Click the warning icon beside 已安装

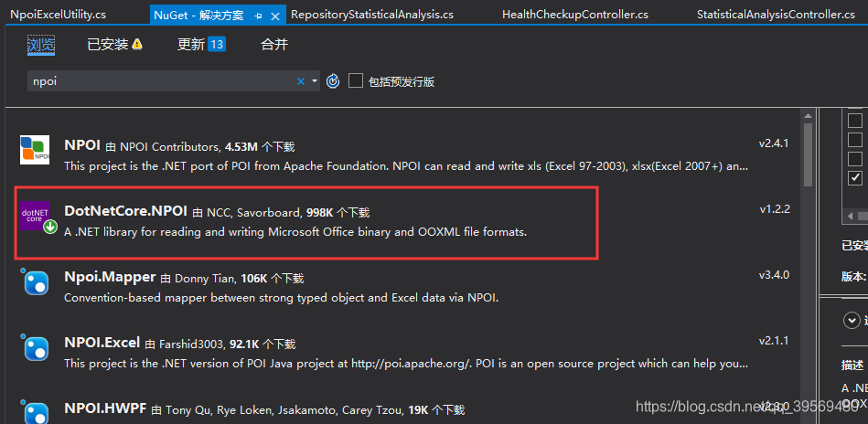coord(136,45)
